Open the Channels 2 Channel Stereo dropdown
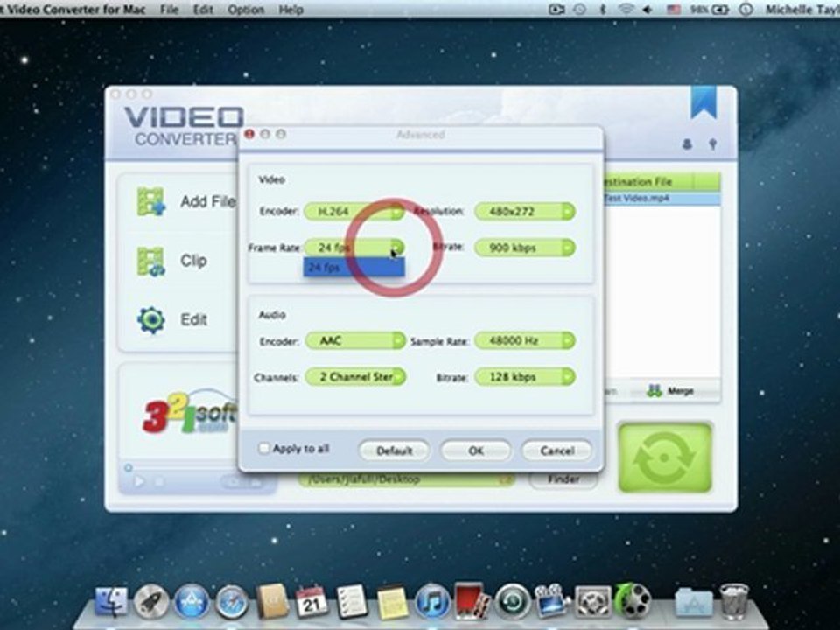 tap(354, 377)
